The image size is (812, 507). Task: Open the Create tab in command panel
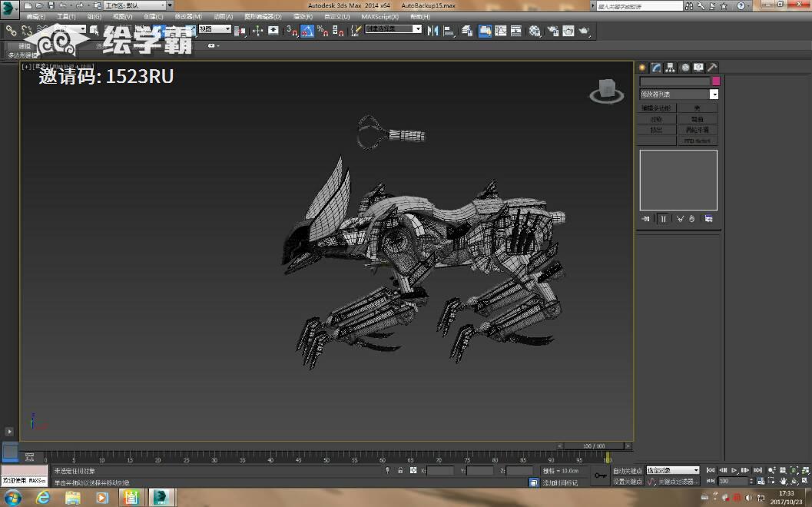tap(642, 68)
